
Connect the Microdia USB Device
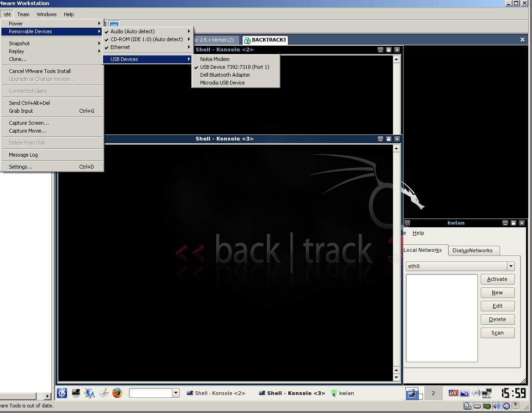pos(236,83)
